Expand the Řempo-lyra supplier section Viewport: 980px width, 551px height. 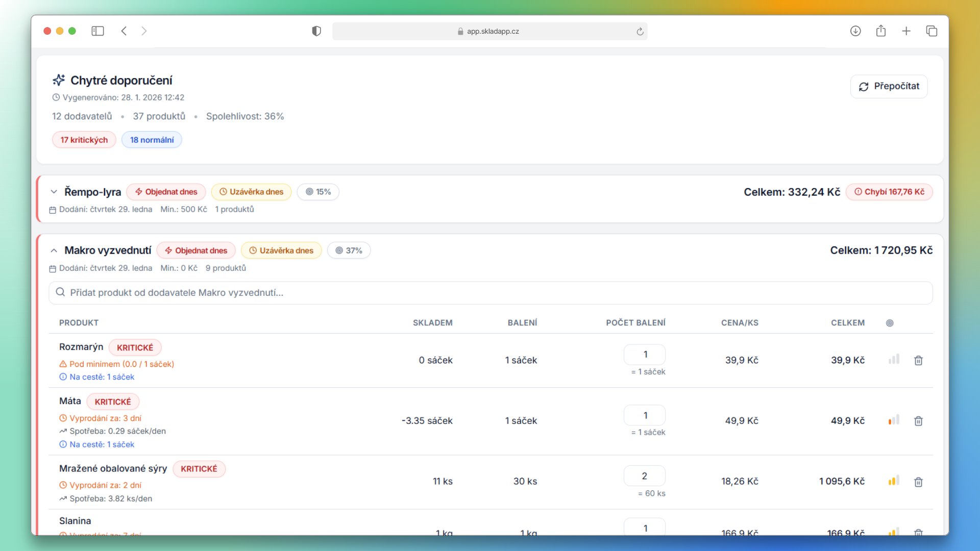click(54, 192)
